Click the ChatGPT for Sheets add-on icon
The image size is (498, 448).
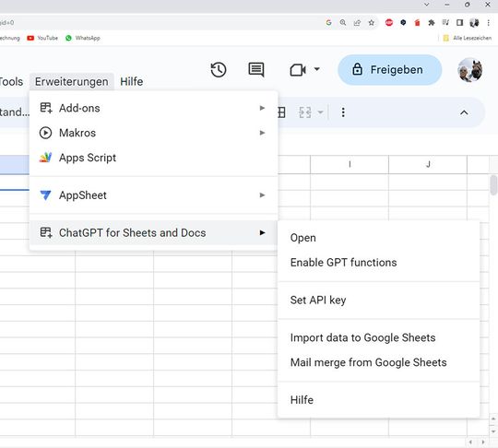pyautogui.click(x=46, y=232)
